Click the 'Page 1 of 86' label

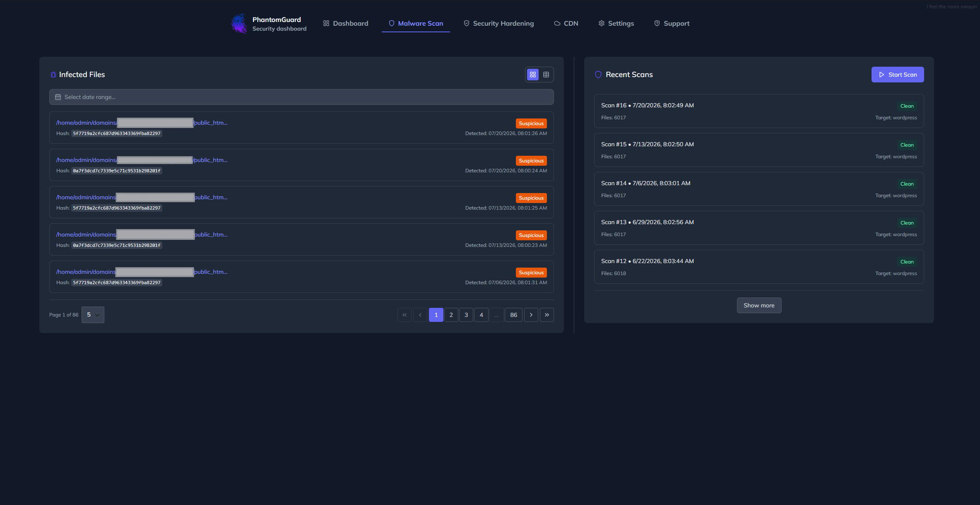coord(64,315)
